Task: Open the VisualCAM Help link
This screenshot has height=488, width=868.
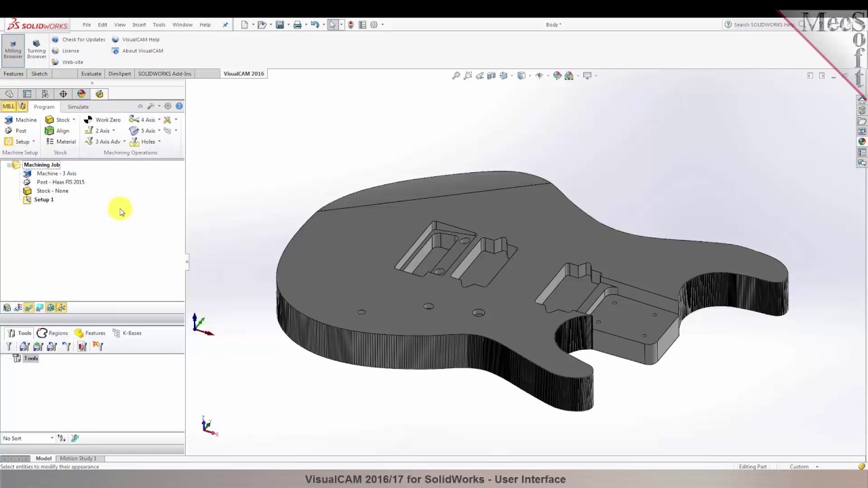Action: (136, 39)
